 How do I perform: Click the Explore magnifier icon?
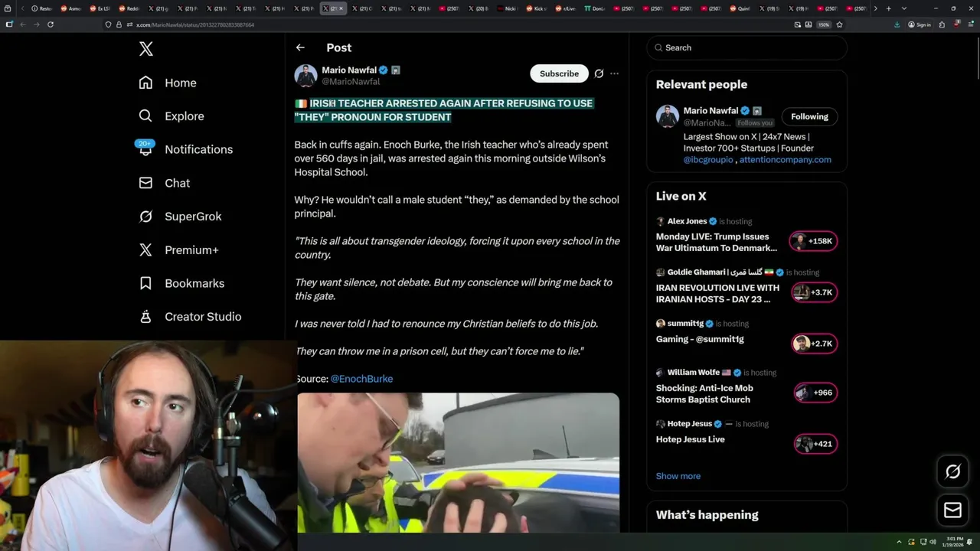[x=145, y=116]
